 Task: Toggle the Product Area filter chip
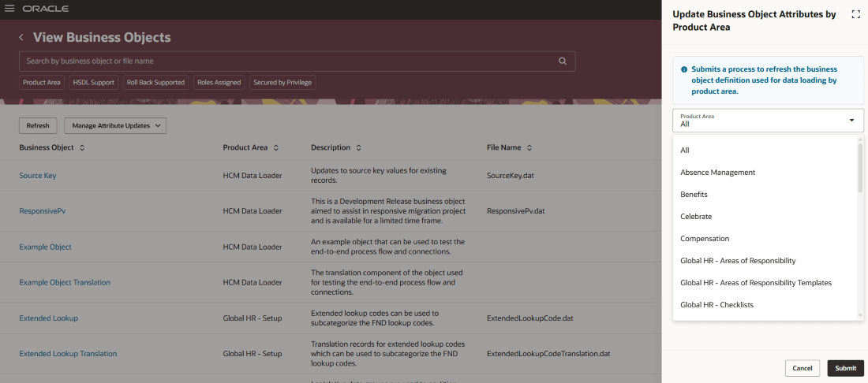[42, 82]
